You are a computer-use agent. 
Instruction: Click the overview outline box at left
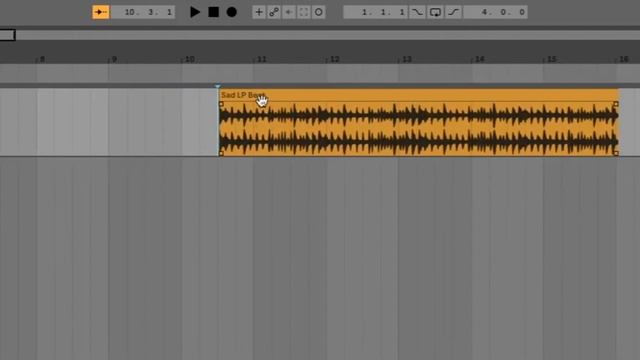(x=7, y=35)
